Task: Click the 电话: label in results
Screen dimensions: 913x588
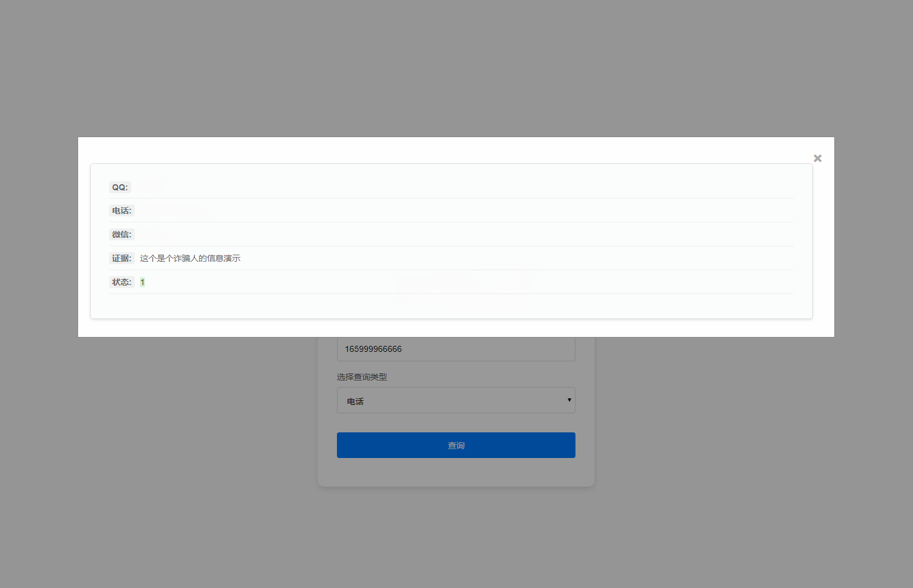Action: point(122,211)
